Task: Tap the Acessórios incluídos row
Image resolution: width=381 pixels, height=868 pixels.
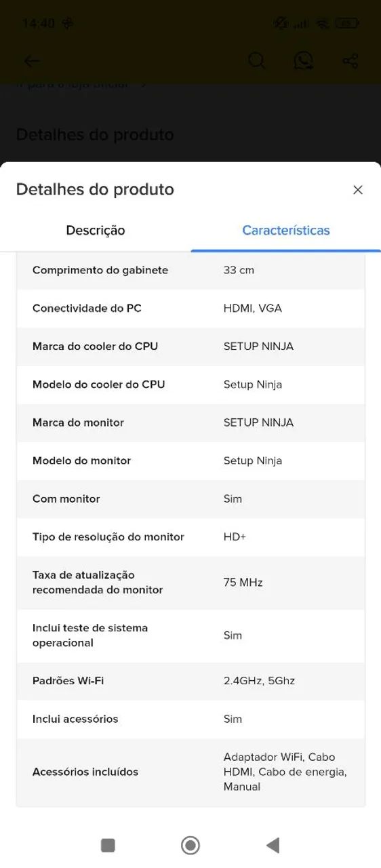Action: tap(190, 772)
